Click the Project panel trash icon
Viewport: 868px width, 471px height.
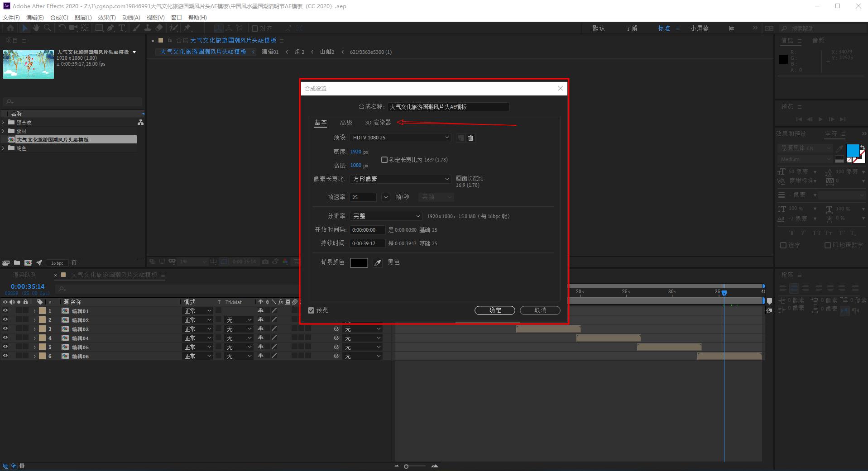(x=74, y=263)
